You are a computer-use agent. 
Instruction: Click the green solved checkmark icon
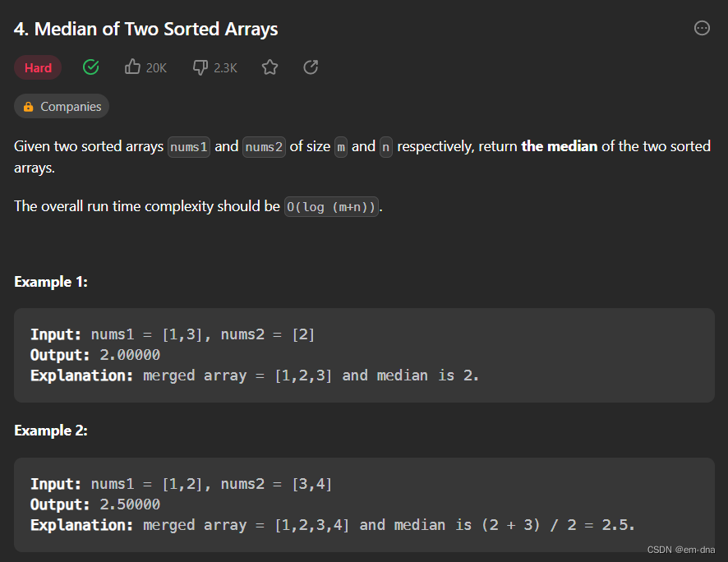click(90, 67)
